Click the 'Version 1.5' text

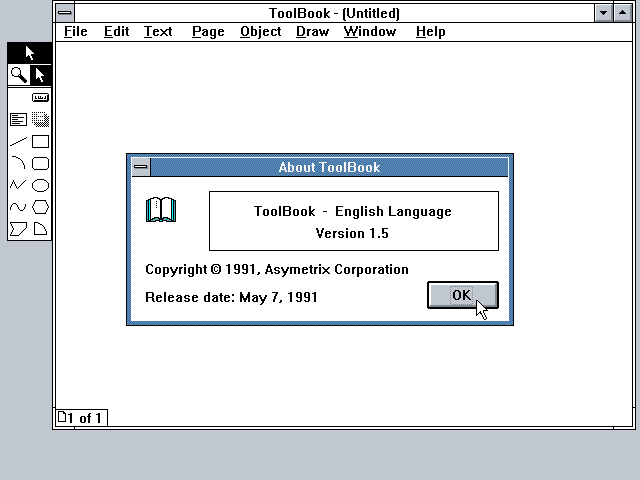pos(352,233)
